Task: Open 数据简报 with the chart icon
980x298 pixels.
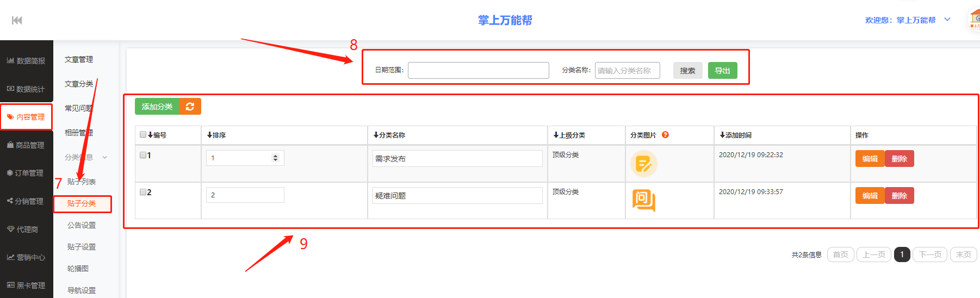Action: pyautogui.click(x=26, y=61)
